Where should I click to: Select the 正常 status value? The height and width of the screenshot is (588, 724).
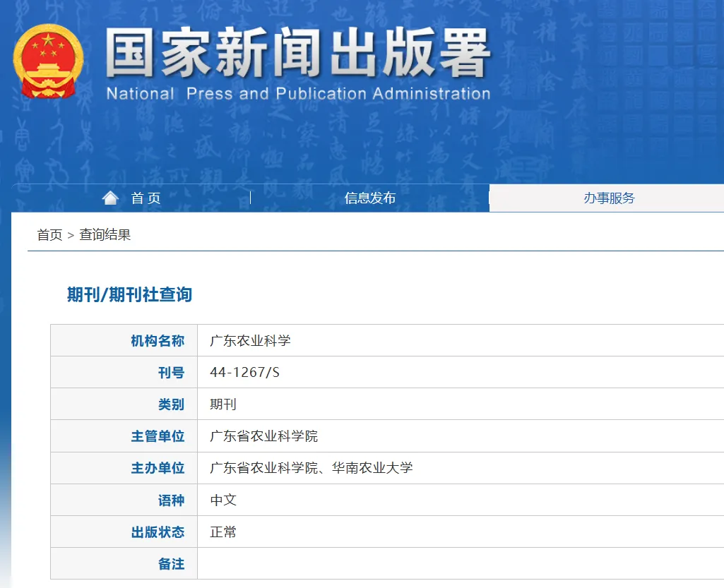(x=223, y=532)
